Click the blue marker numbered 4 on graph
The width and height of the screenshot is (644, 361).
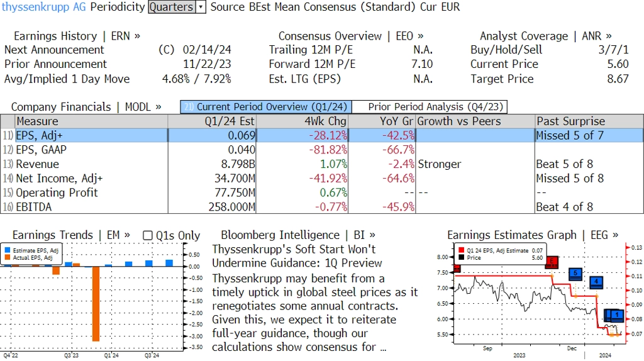(596, 282)
